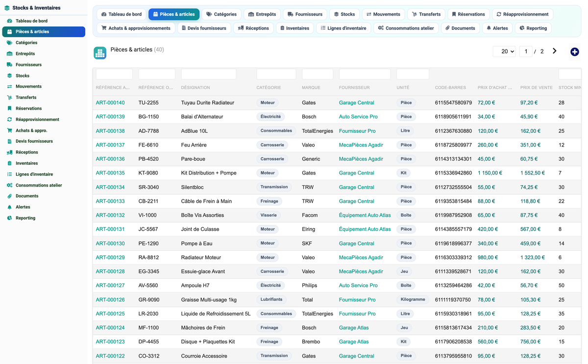Open Consommations atelier top tab

406,28
